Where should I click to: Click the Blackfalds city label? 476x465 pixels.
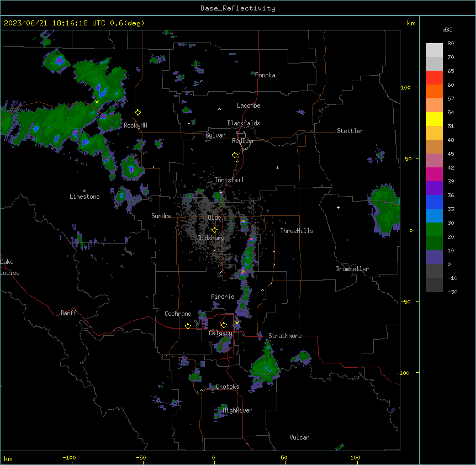pyautogui.click(x=244, y=123)
